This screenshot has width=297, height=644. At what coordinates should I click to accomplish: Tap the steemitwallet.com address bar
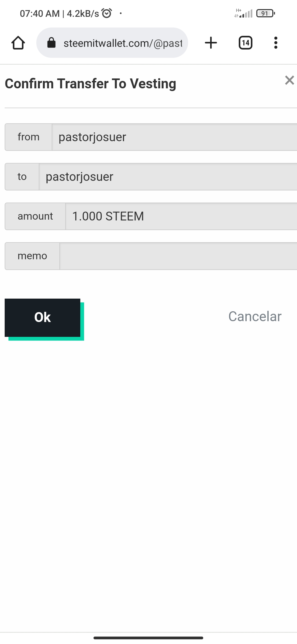(123, 43)
